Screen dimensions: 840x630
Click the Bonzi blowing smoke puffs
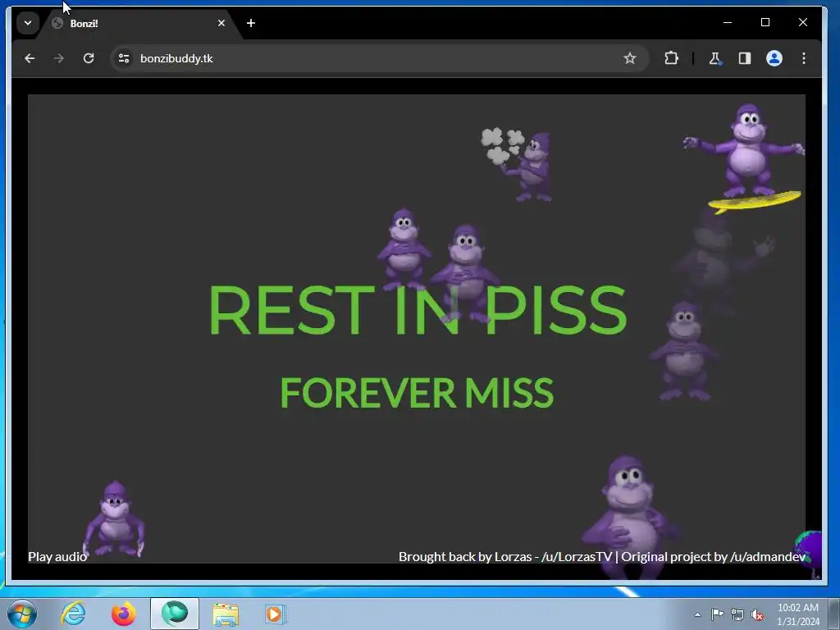point(518,164)
